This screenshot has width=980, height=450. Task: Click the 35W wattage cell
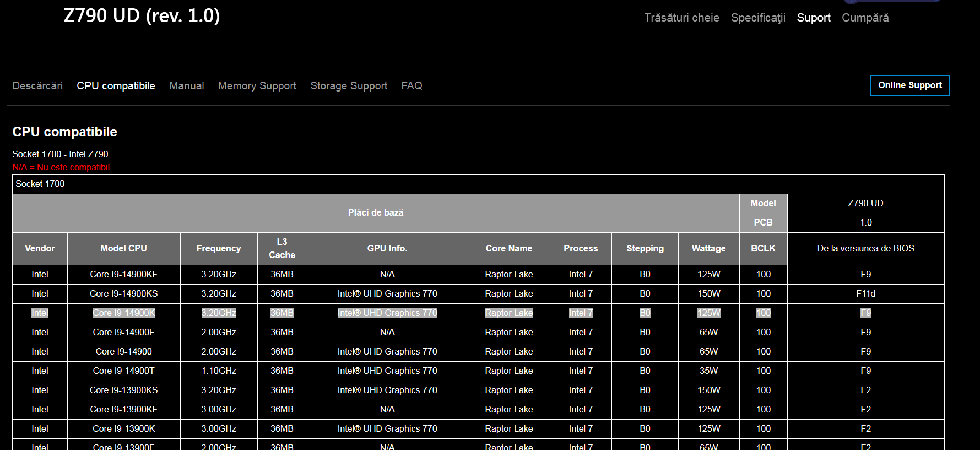(708, 371)
